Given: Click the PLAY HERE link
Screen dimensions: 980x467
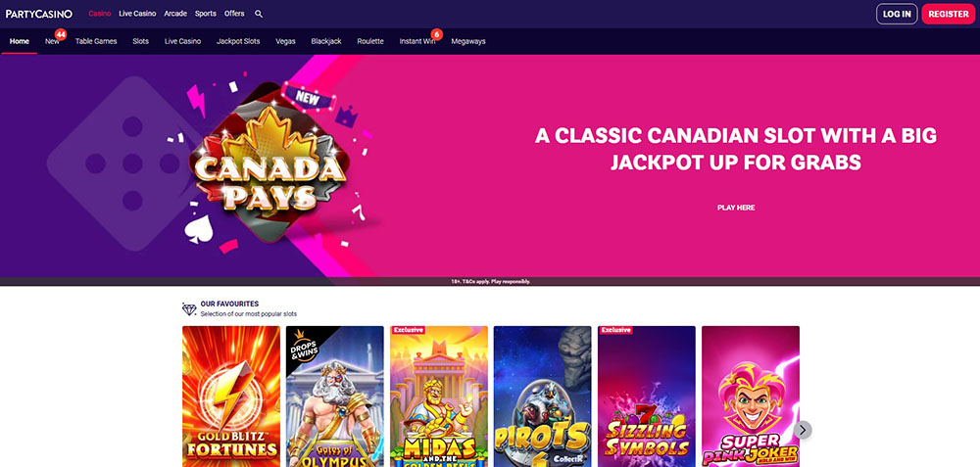Looking at the screenshot, I should [736, 208].
